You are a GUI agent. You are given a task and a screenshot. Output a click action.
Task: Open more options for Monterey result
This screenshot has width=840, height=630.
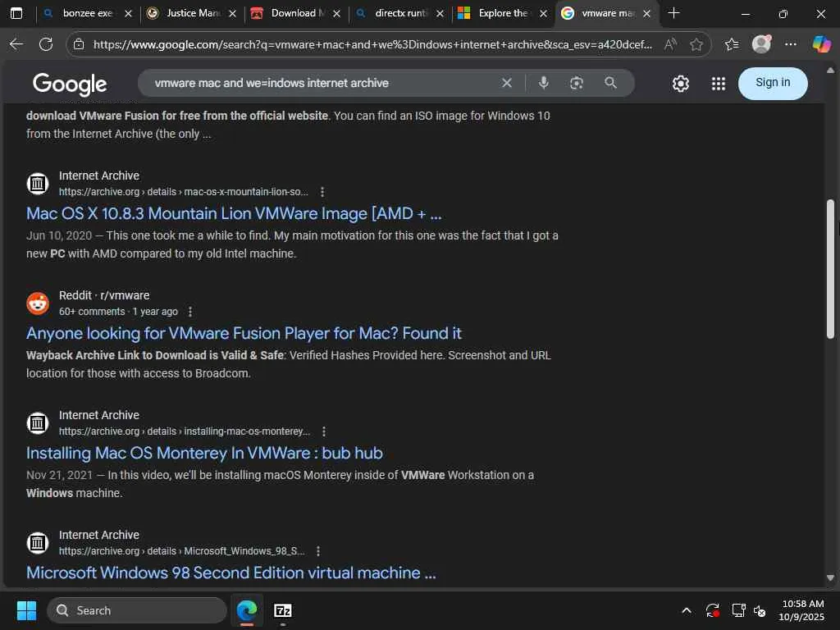(x=323, y=431)
